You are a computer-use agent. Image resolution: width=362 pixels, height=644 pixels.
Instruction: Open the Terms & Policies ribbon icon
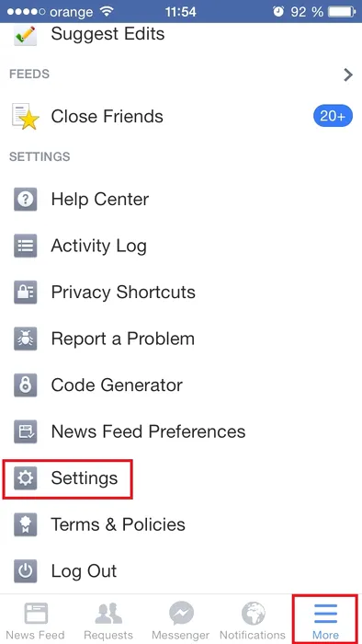[x=26, y=524]
